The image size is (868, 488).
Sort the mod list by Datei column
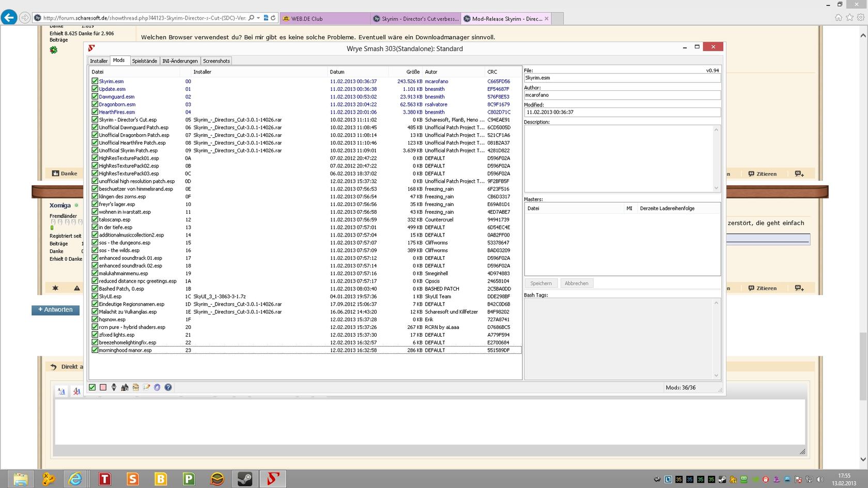(x=98, y=72)
